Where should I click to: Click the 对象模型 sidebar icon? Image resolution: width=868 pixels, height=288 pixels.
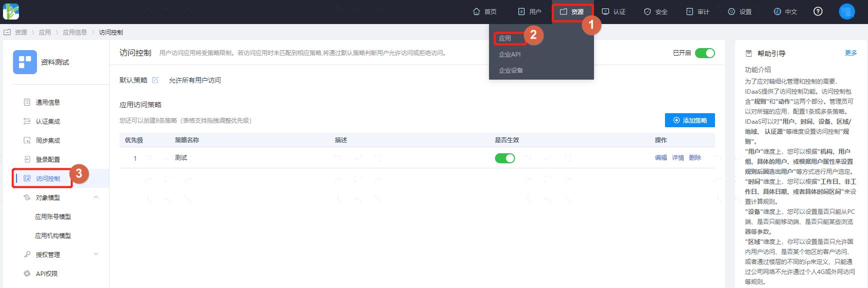click(x=27, y=197)
